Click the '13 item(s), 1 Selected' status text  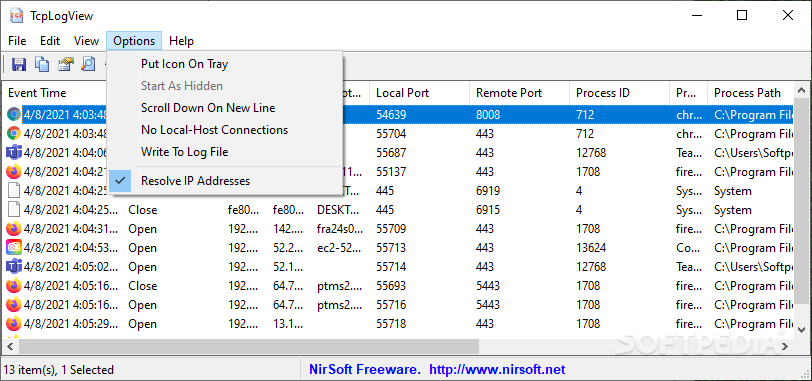click(x=59, y=370)
